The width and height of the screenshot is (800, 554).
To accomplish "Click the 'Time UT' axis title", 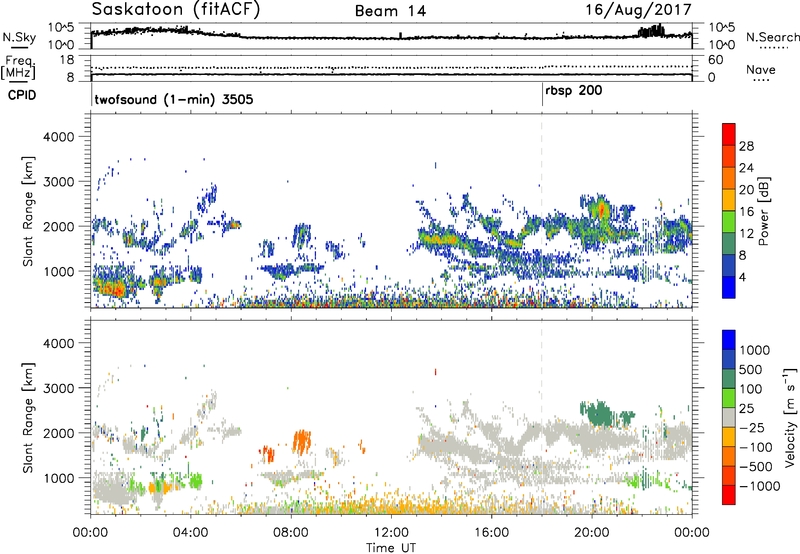I will click(x=391, y=548).
